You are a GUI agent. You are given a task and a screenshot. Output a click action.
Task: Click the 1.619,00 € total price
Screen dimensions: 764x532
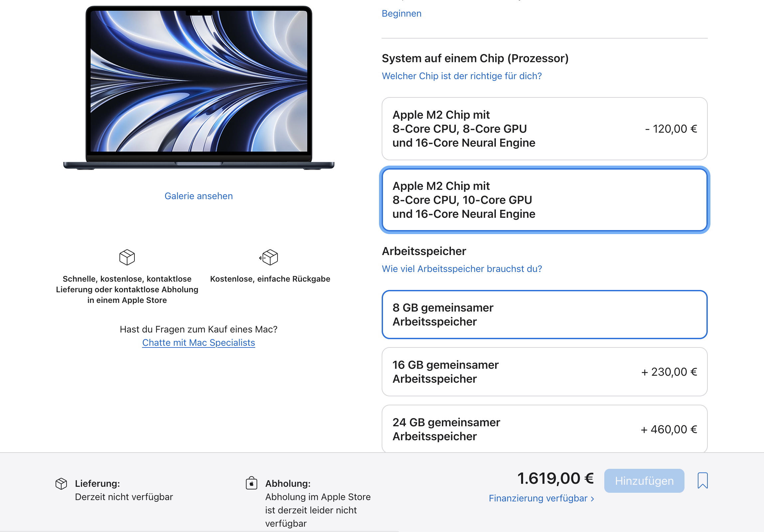click(x=555, y=478)
